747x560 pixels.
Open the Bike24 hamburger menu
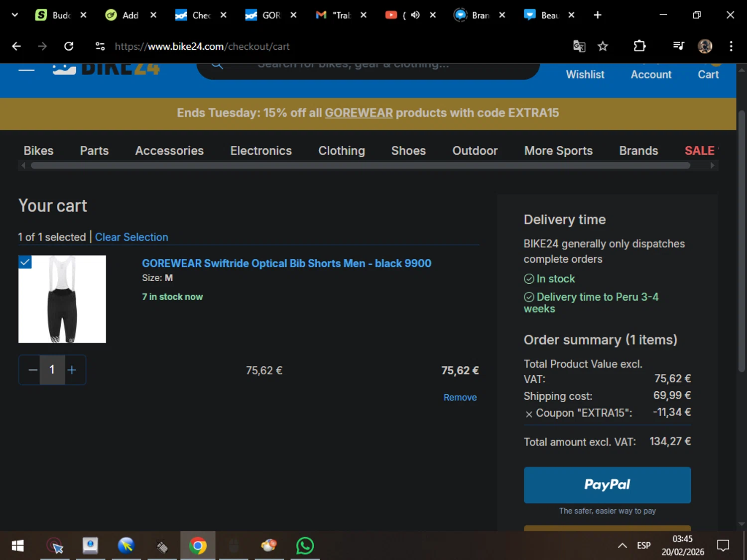click(26, 70)
